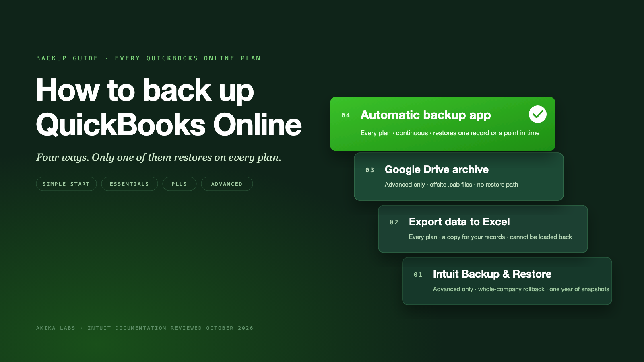Open the Intuit Backup & Restore card title
Viewport: 644px width, 362px height.
coord(492,274)
